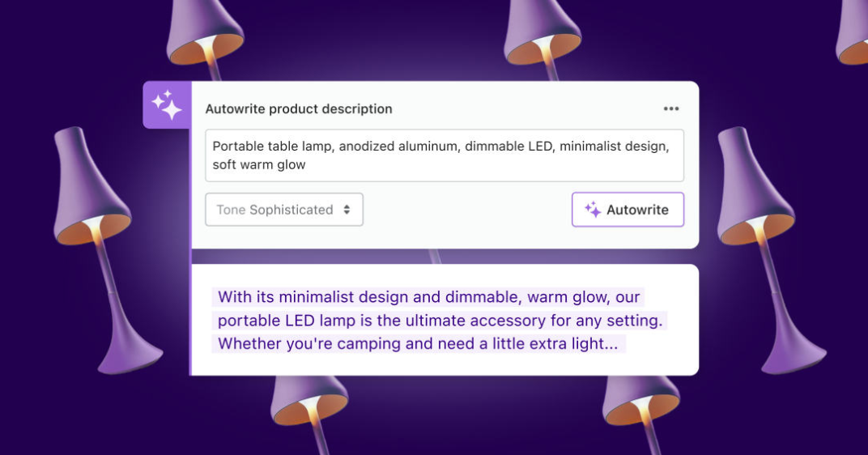Image resolution: width=868 pixels, height=455 pixels.
Task: Click the top center lamp illustration
Action: click(542, 36)
